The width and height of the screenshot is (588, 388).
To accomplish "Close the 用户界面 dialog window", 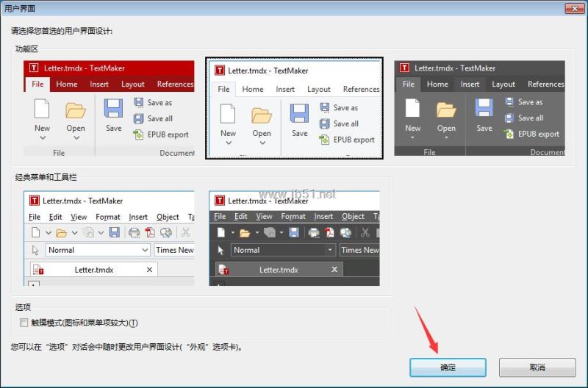I will (x=575, y=8).
